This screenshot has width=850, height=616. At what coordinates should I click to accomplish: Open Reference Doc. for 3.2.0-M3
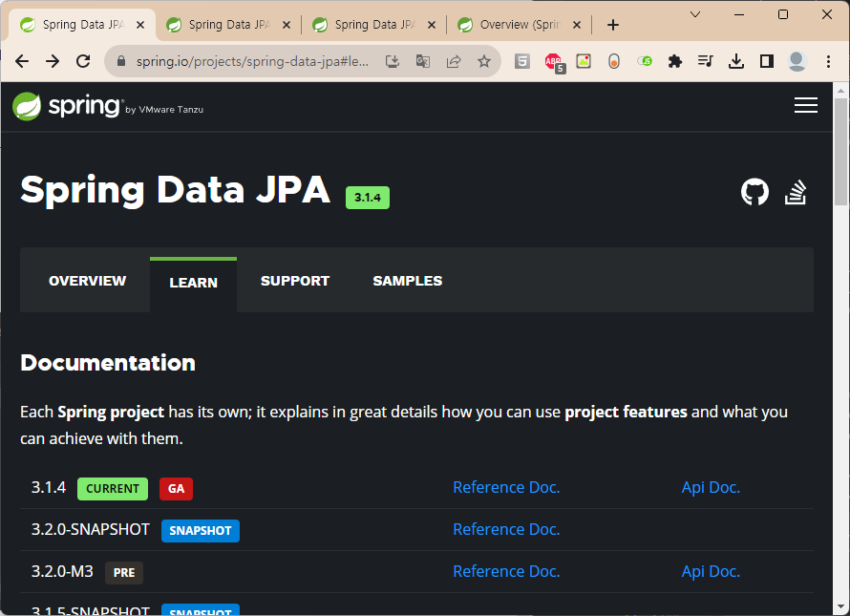click(x=506, y=571)
